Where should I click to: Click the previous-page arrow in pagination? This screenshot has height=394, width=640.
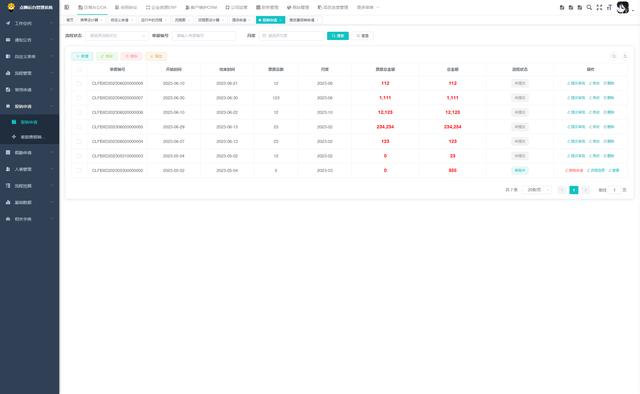562,190
